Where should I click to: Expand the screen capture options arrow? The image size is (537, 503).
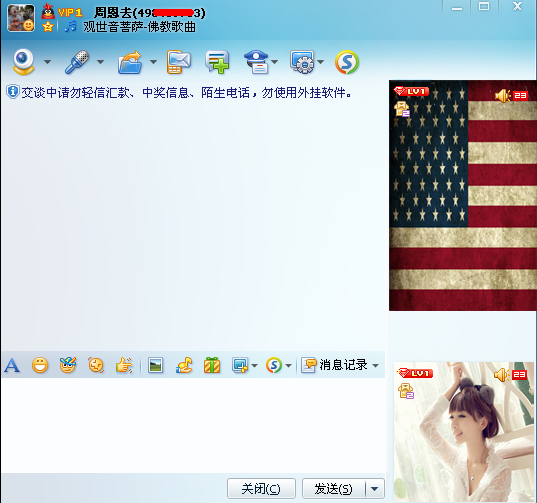(x=254, y=366)
